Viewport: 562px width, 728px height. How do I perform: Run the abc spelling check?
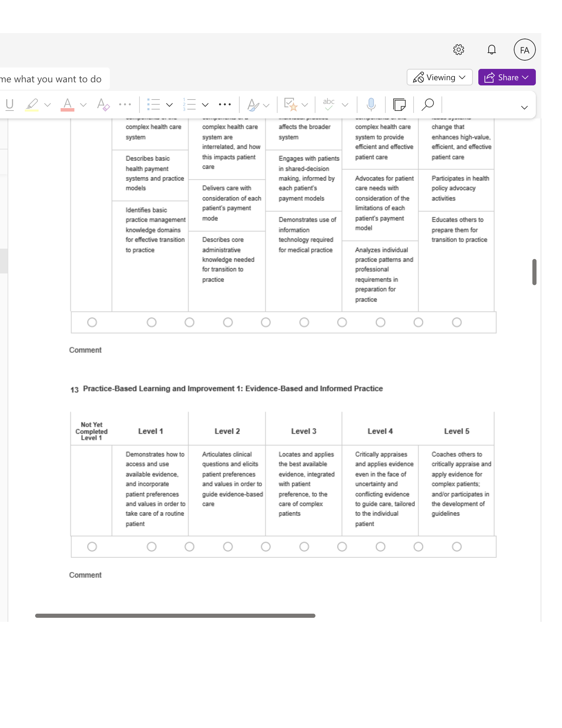point(329,104)
